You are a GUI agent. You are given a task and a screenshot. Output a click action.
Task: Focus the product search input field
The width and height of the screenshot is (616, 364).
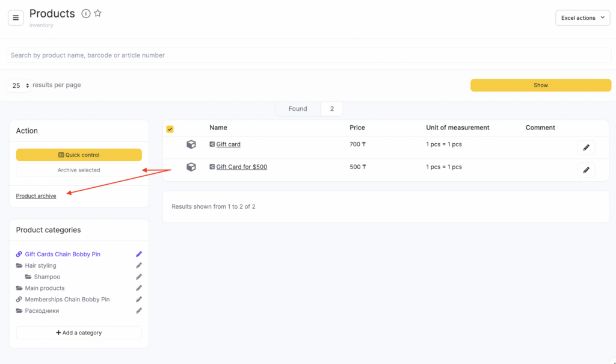[308, 55]
